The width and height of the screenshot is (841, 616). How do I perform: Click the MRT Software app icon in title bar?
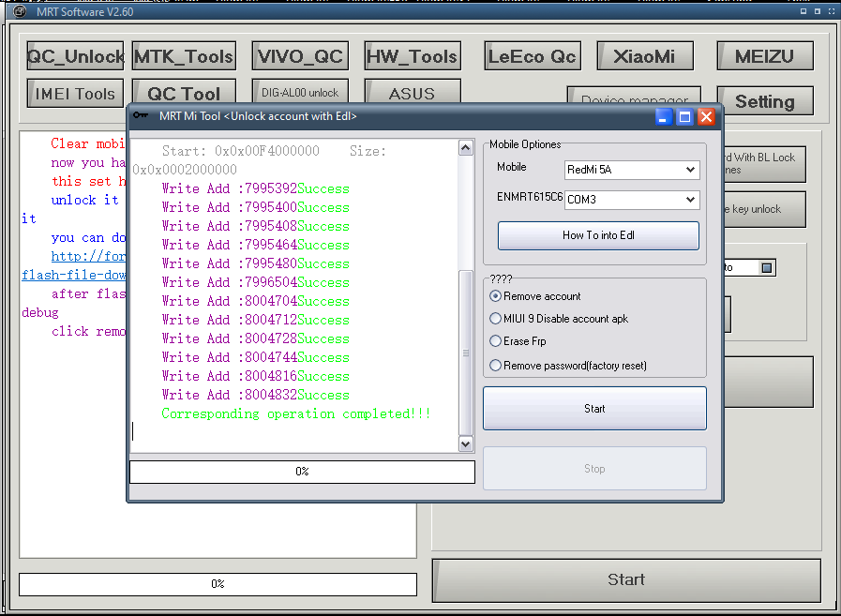[x=20, y=11]
